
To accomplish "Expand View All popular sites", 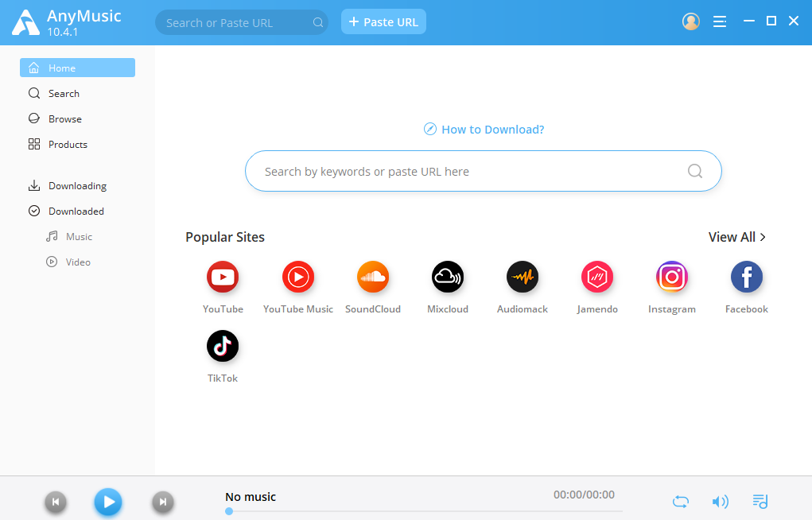I will (737, 237).
